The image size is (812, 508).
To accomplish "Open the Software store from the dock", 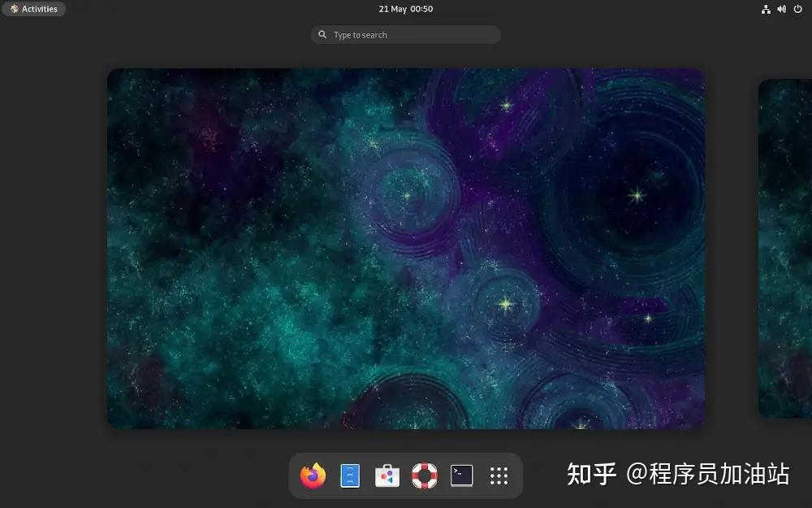I will (387, 475).
